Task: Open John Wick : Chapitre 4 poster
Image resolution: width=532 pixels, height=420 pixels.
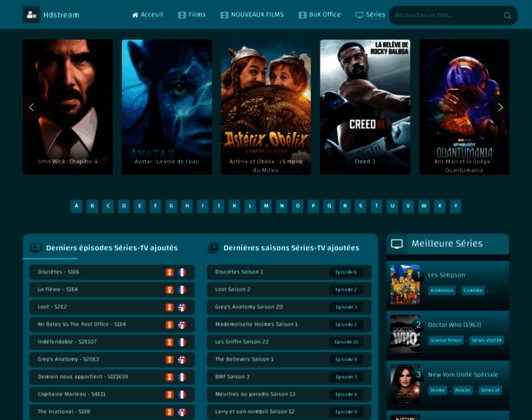Action: pyautogui.click(x=67, y=107)
